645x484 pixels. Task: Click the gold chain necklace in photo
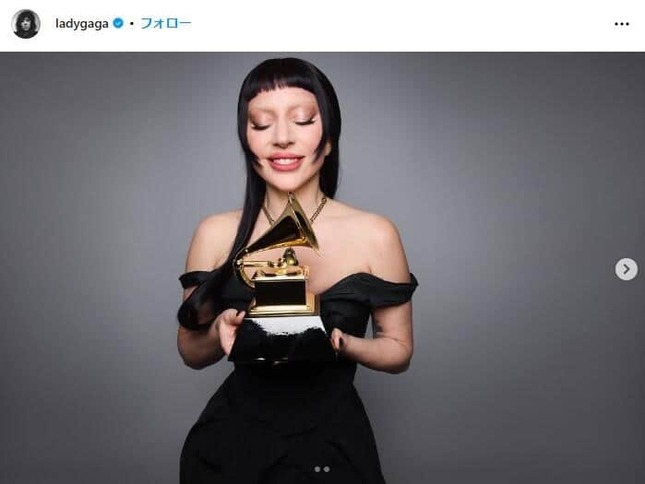(x=313, y=212)
